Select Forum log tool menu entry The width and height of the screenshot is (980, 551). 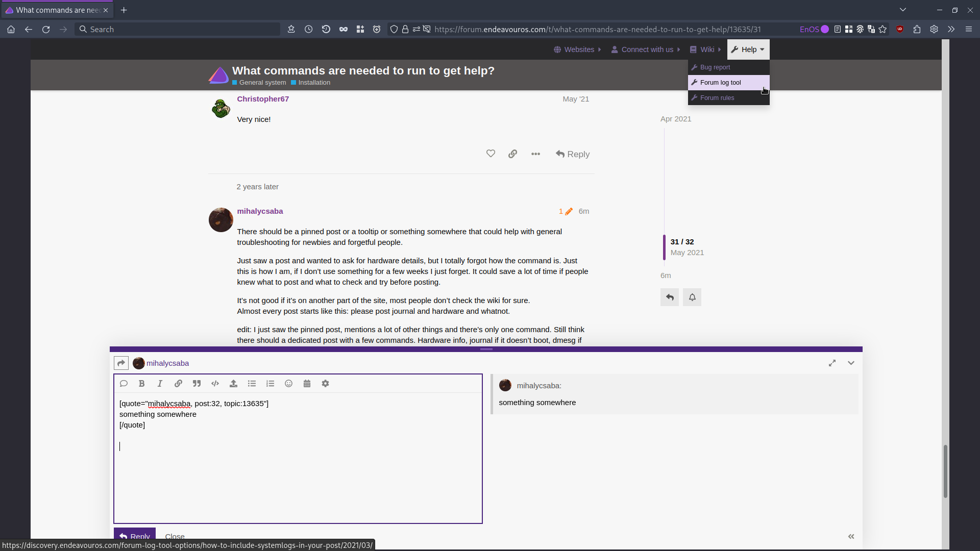(720, 83)
